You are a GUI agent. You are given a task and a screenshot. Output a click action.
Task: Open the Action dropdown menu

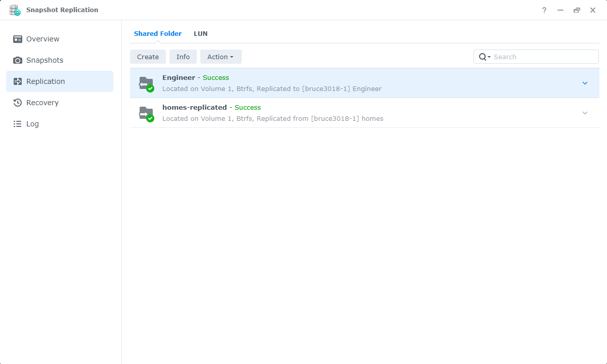click(x=221, y=57)
